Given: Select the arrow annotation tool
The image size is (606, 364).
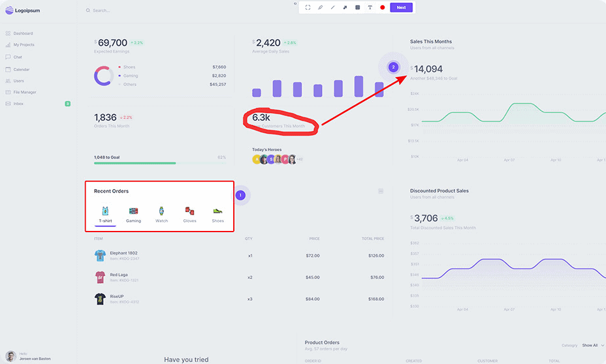Looking at the screenshot, I should click(345, 8).
